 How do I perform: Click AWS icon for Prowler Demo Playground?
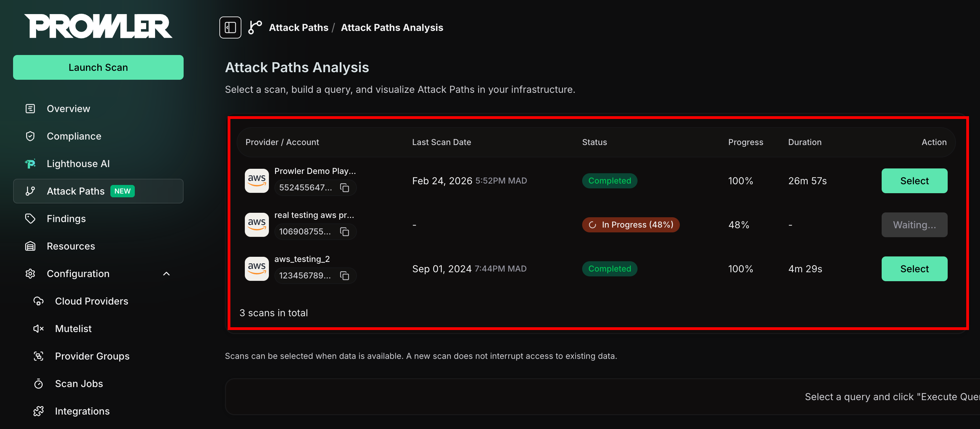257,181
